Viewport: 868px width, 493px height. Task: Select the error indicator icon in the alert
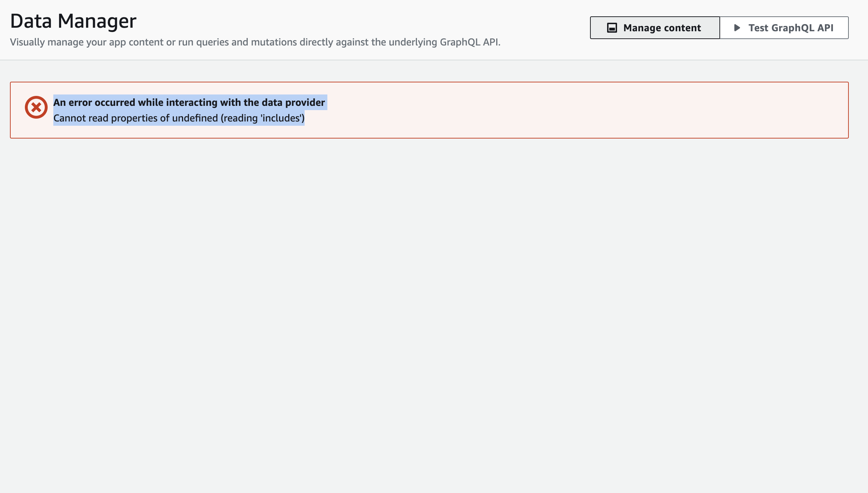point(36,107)
